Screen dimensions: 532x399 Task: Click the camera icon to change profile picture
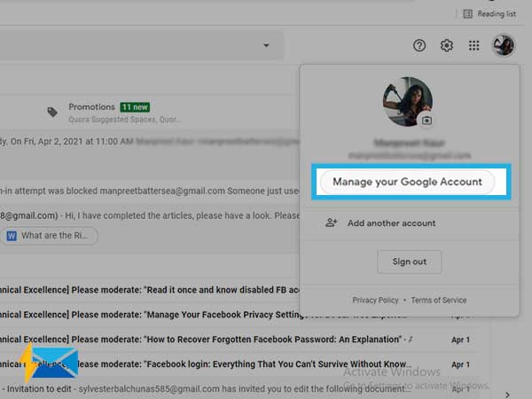(426, 120)
